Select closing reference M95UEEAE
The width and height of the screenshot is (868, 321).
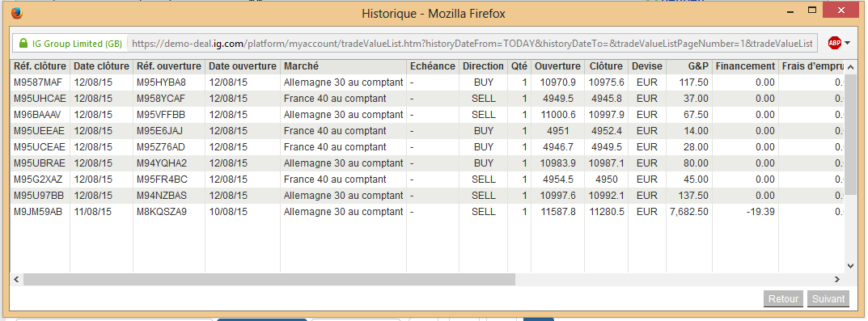point(40,131)
